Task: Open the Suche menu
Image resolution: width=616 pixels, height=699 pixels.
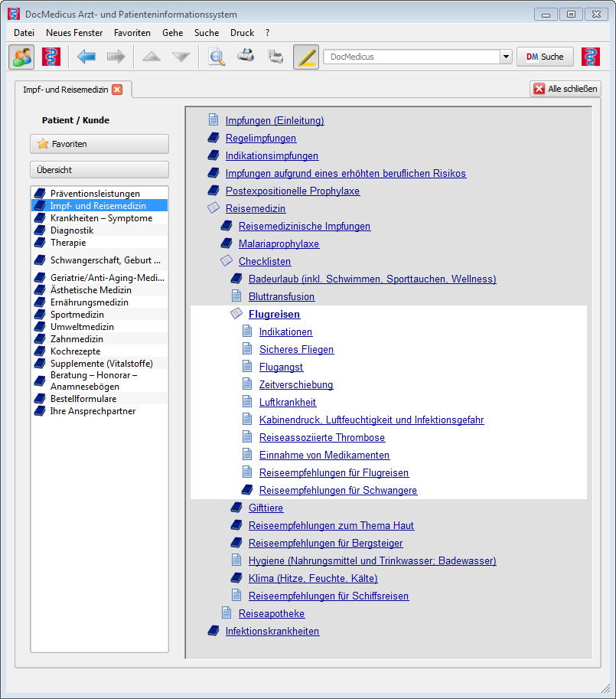Action: [207, 33]
